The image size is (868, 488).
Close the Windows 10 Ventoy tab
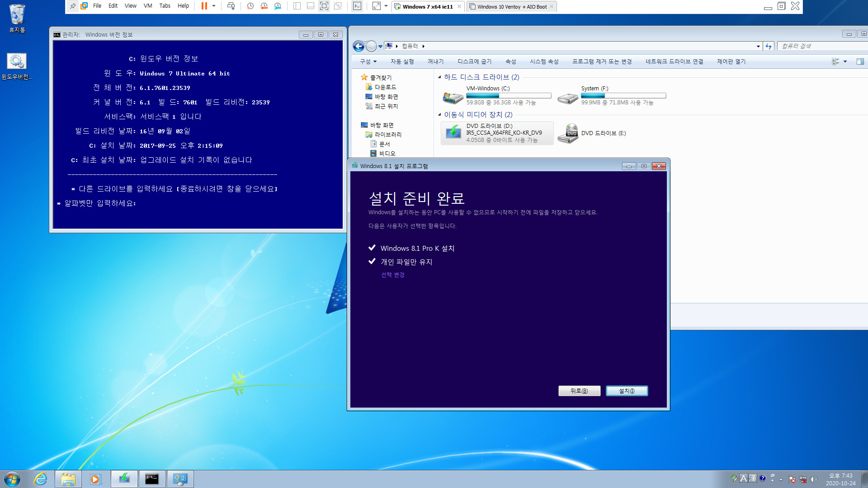point(552,7)
